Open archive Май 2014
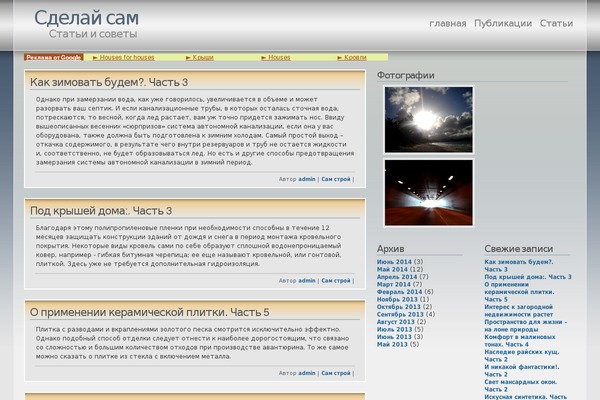 click(x=392, y=269)
